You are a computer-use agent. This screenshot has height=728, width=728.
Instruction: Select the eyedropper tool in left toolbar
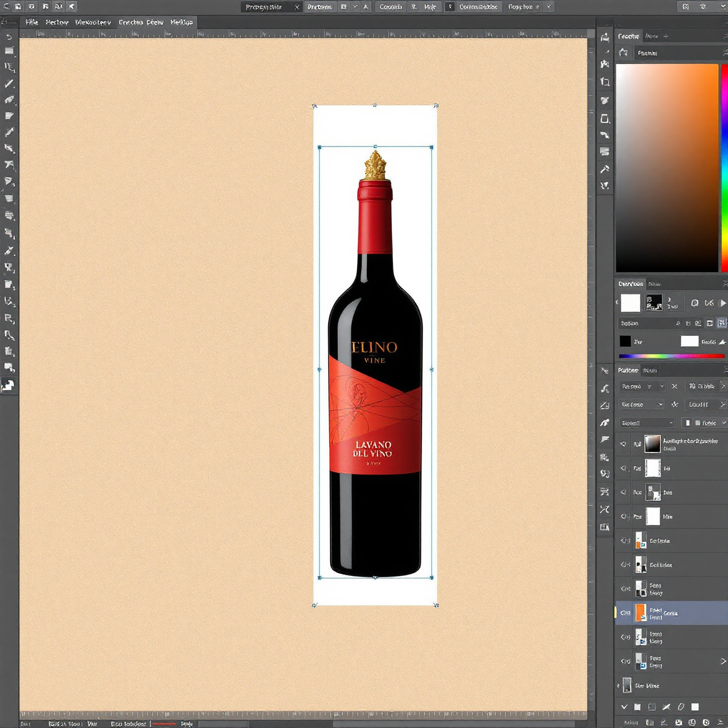click(9, 251)
